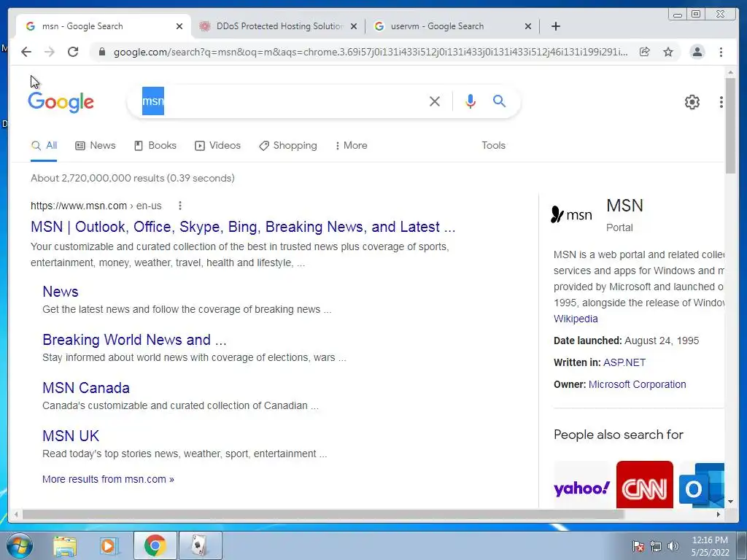Clear the search box with X

tap(435, 101)
